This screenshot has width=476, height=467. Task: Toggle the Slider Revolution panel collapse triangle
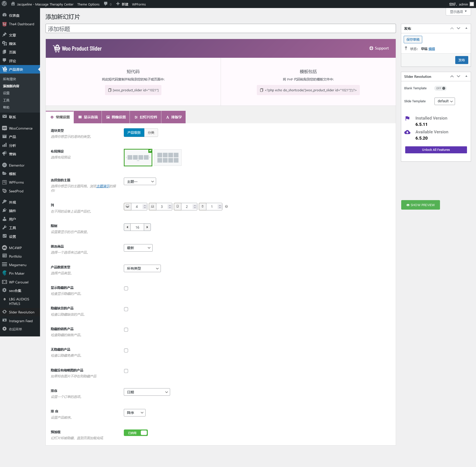click(466, 76)
